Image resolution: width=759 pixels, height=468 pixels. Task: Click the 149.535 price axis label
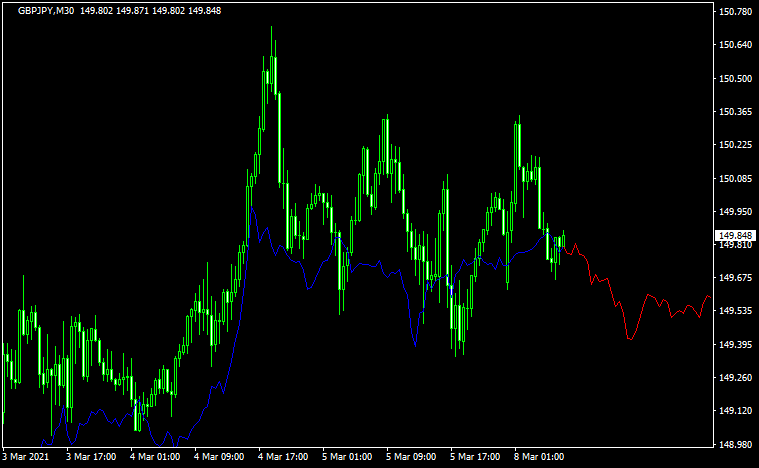tap(735, 311)
